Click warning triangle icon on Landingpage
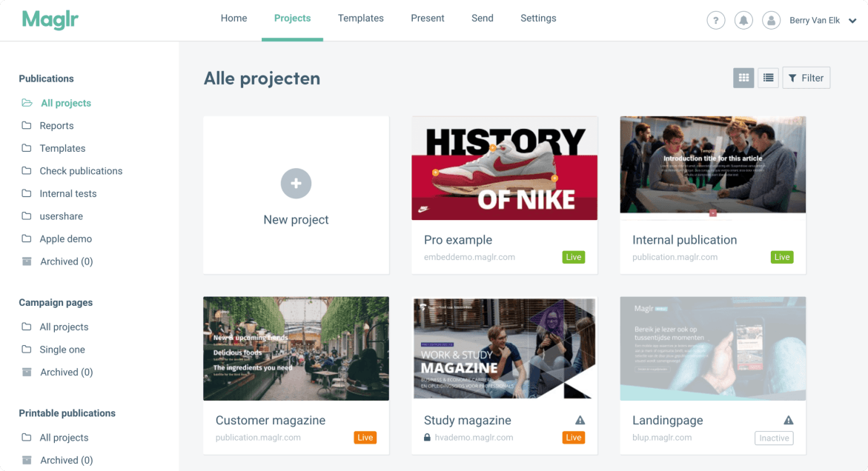The width and height of the screenshot is (868, 471). pos(789,420)
